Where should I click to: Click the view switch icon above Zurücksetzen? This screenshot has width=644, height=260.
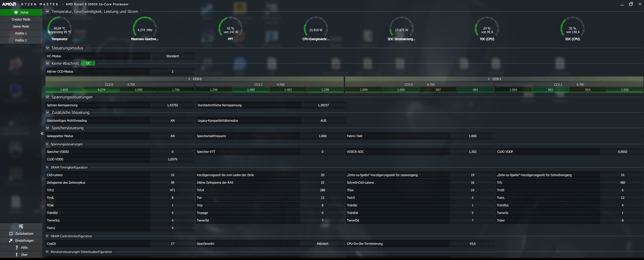[x=21, y=226]
